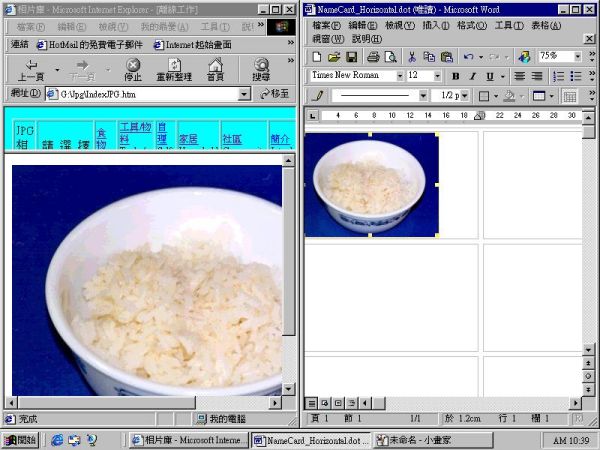Click Print Preview icon in Word
Screen dimensions: 600x450
click(x=390, y=57)
